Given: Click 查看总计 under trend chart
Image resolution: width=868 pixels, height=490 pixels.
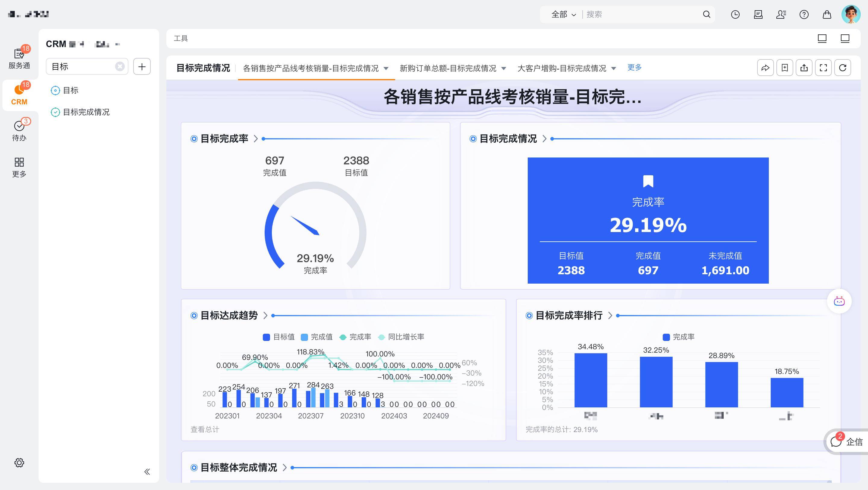Looking at the screenshot, I should 205,429.
